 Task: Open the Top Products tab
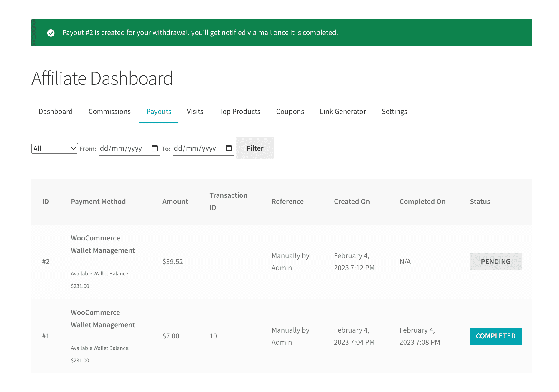(239, 112)
